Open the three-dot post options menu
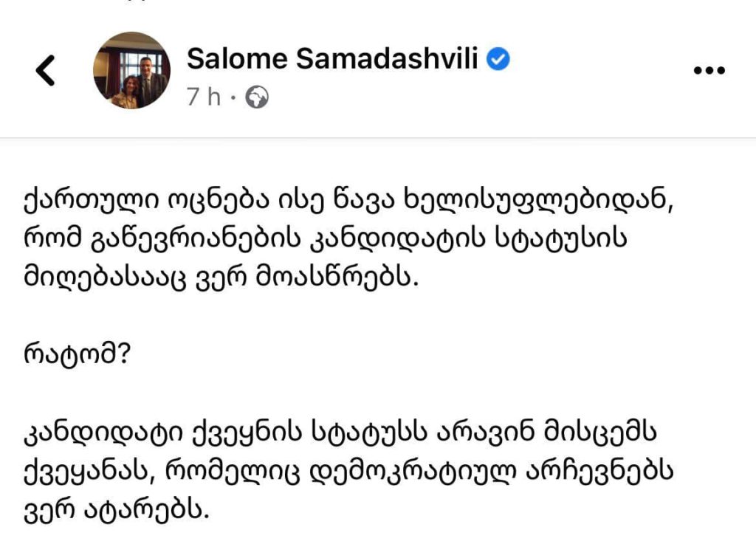The image size is (756, 558). click(709, 70)
